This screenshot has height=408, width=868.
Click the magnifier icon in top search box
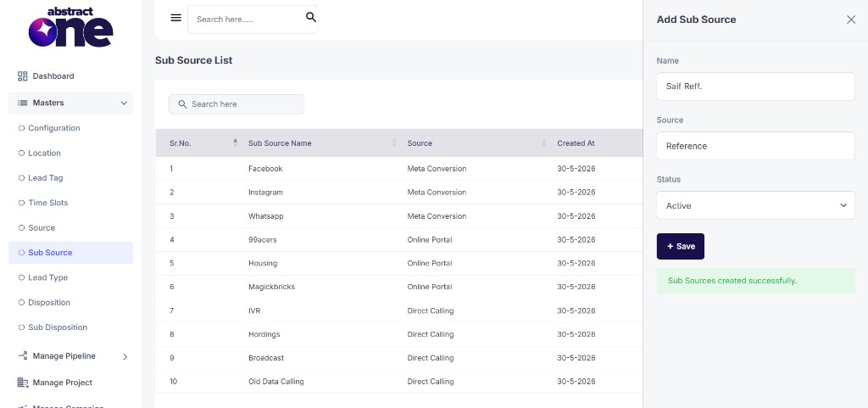pos(311,17)
